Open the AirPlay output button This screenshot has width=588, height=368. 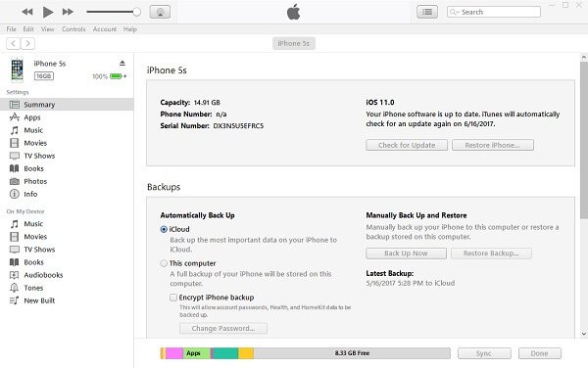[160, 12]
